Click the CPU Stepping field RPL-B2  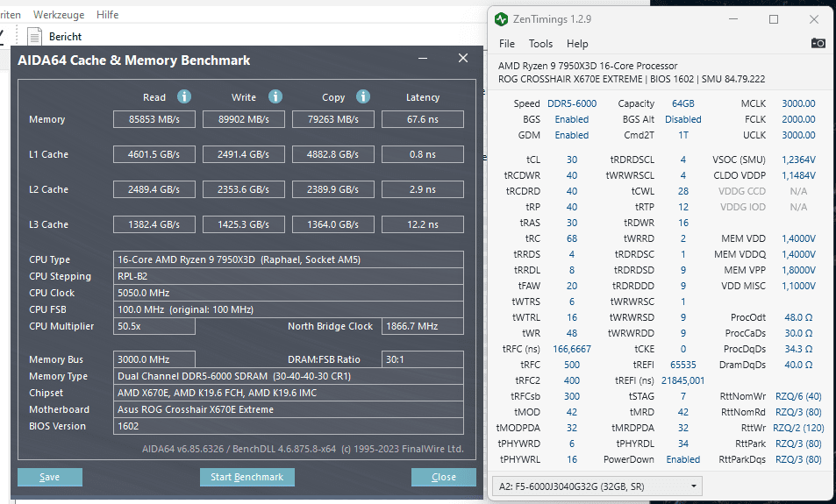click(289, 276)
